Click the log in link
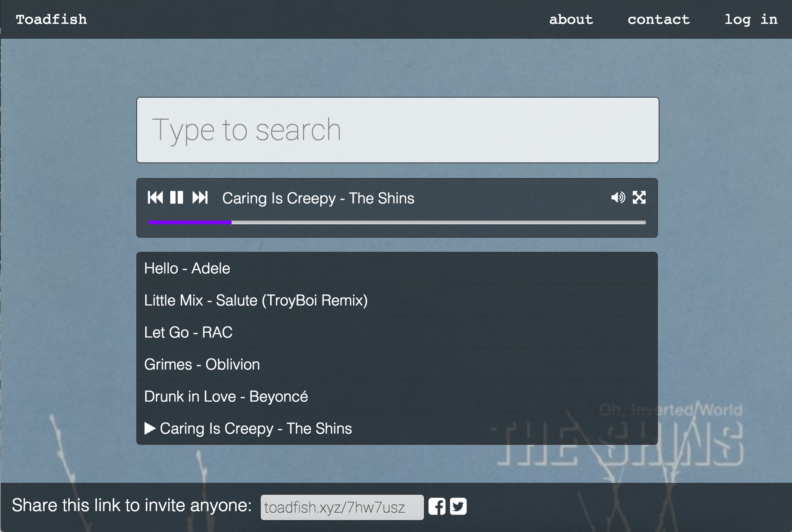The height and width of the screenshot is (532, 792). [751, 19]
